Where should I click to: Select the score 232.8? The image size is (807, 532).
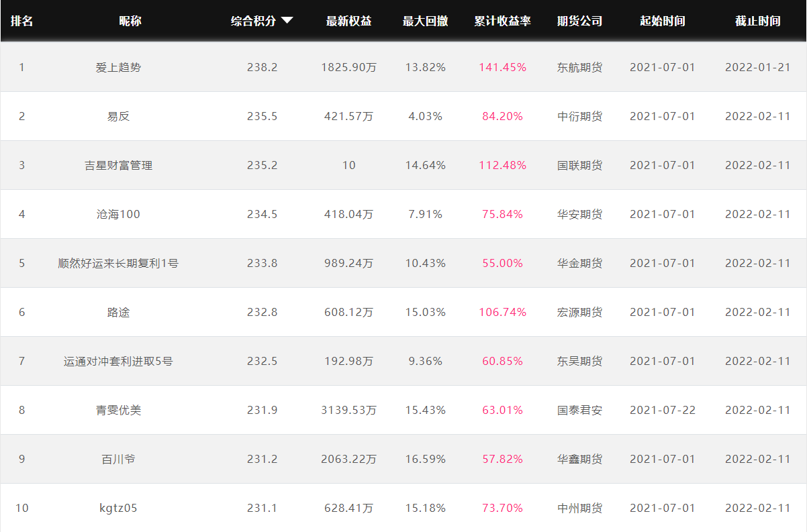[x=262, y=312]
